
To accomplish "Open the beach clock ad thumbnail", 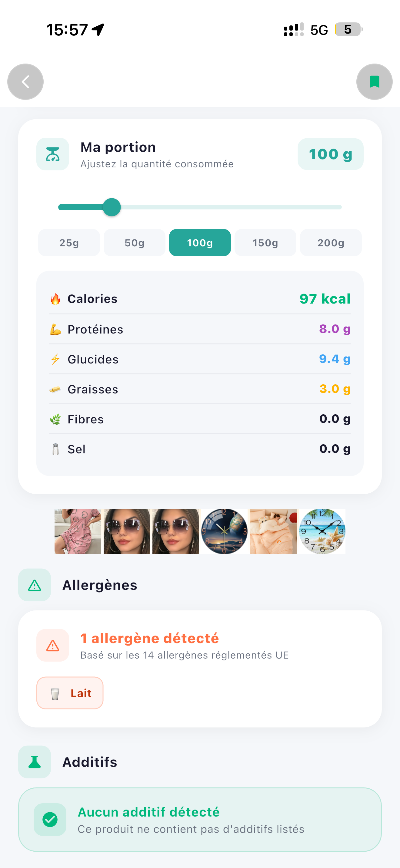I will tap(322, 531).
